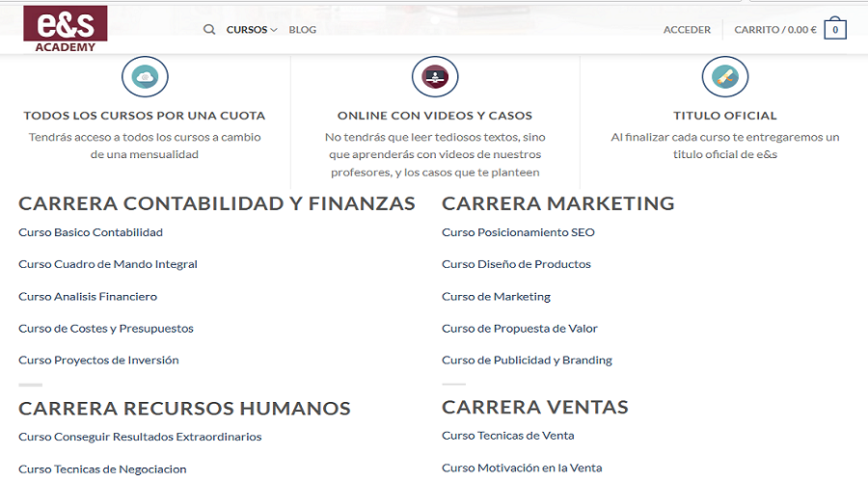Click the e&s Academy logo
The image size is (868, 482).
66,29
